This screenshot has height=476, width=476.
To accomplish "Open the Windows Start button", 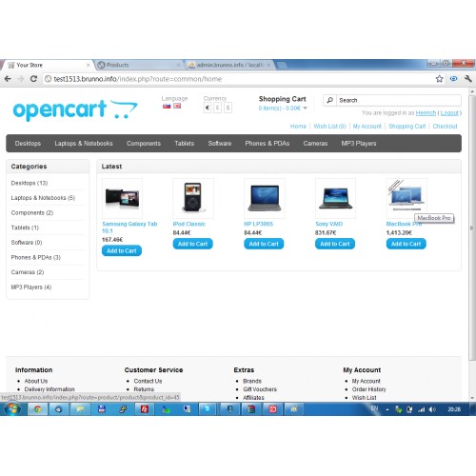I will click(12, 408).
